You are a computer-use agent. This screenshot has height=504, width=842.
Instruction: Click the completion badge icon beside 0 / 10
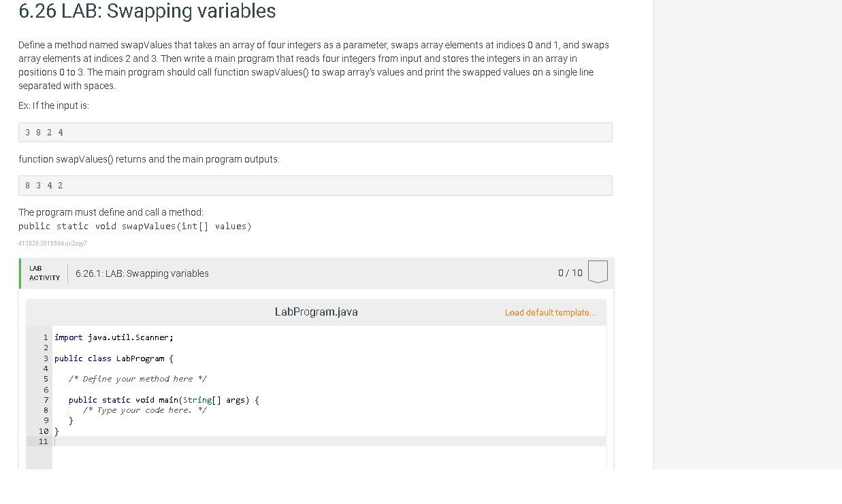pos(597,272)
